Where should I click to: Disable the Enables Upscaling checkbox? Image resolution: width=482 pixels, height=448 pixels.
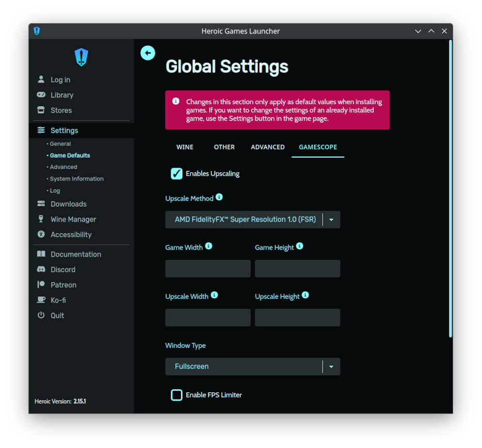tap(176, 174)
